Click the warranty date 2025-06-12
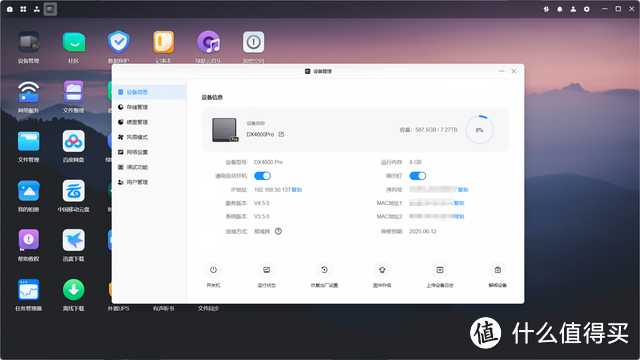Viewport: 640px width, 360px height. [x=423, y=231]
